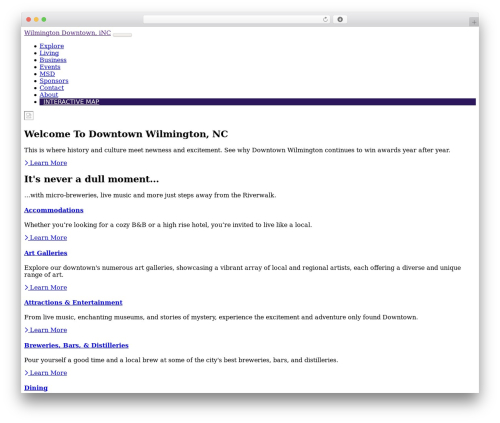Screen dimensions: 500x423
Task: Open the Art Galleries heading link
Action: 46,253
